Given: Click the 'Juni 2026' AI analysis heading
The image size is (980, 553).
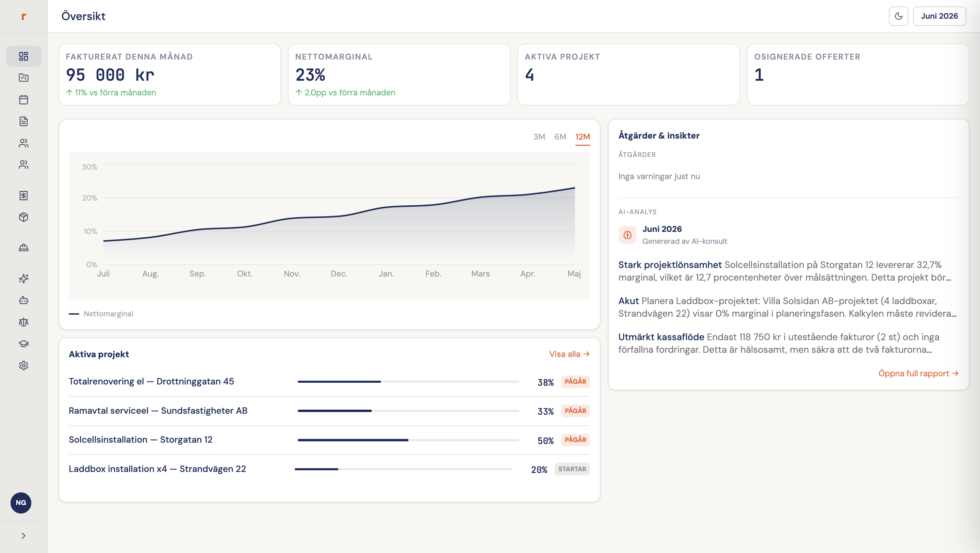Looking at the screenshot, I should tap(662, 229).
